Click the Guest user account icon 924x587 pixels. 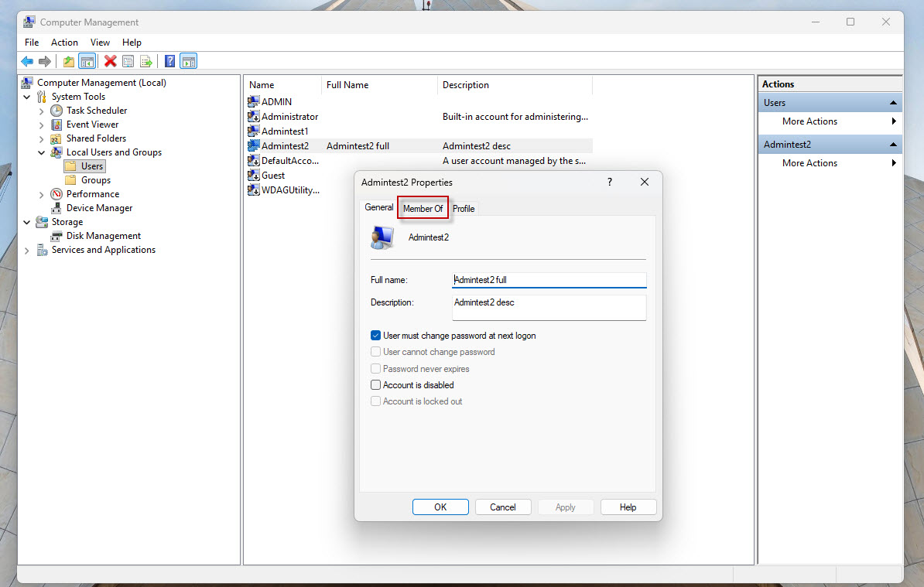[x=253, y=176]
